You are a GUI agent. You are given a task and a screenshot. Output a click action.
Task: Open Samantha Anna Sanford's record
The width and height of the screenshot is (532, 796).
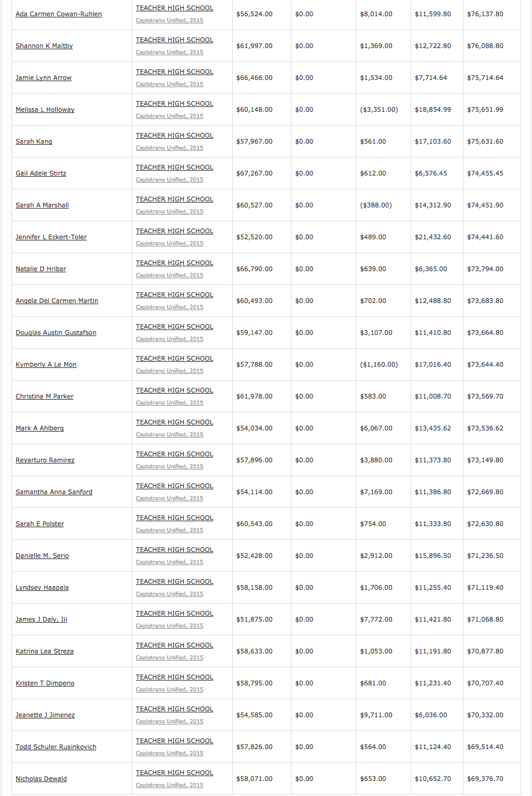(54, 492)
